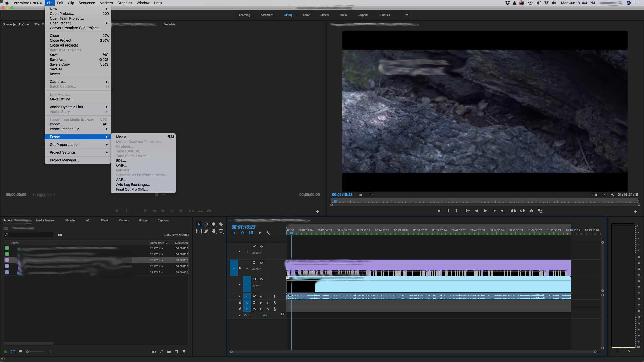Open the Fit zoom level dropdown
644x362 pixels.
click(366, 195)
